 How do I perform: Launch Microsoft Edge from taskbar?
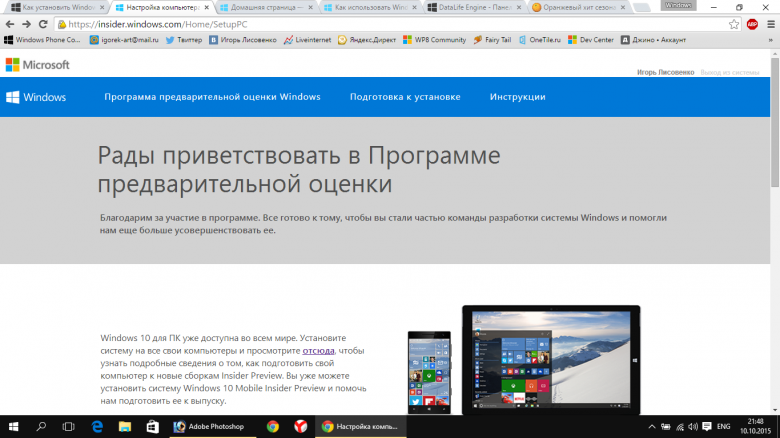[x=97, y=427]
